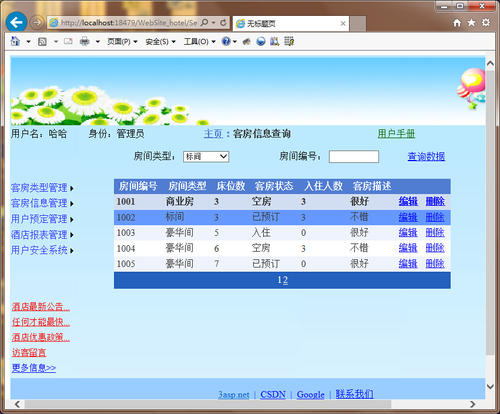Click 编辑 for room 1001

[x=408, y=201]
